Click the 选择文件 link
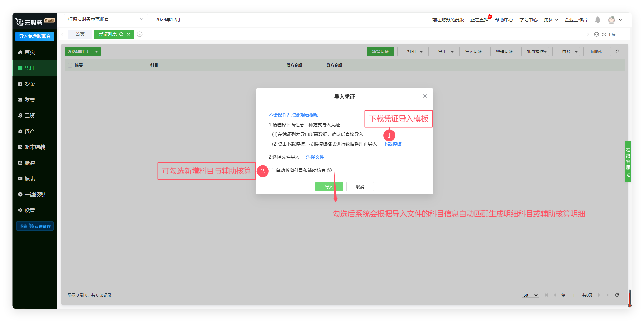This screenshot has height=321, width=644. [315, 157]
